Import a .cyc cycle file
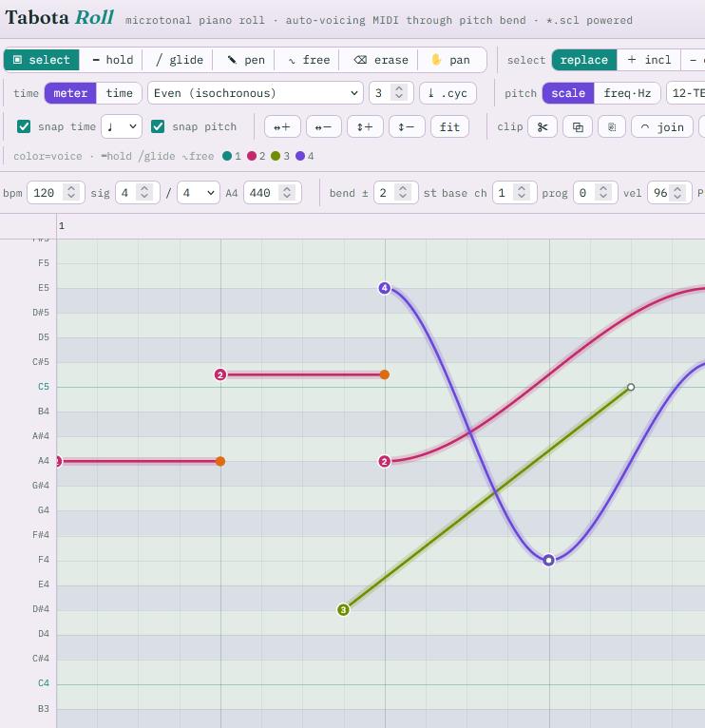 point(448,93)
